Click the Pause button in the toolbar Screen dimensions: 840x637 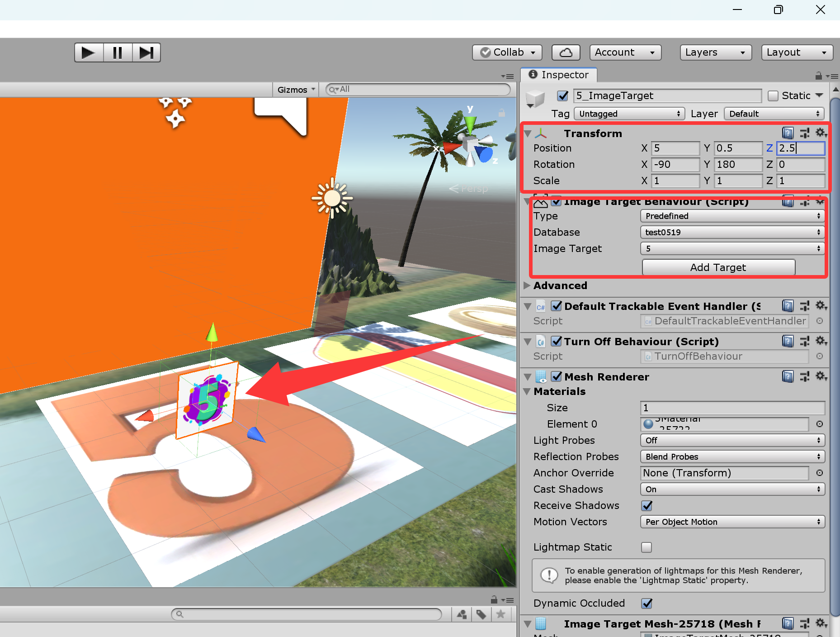[118, 52]
